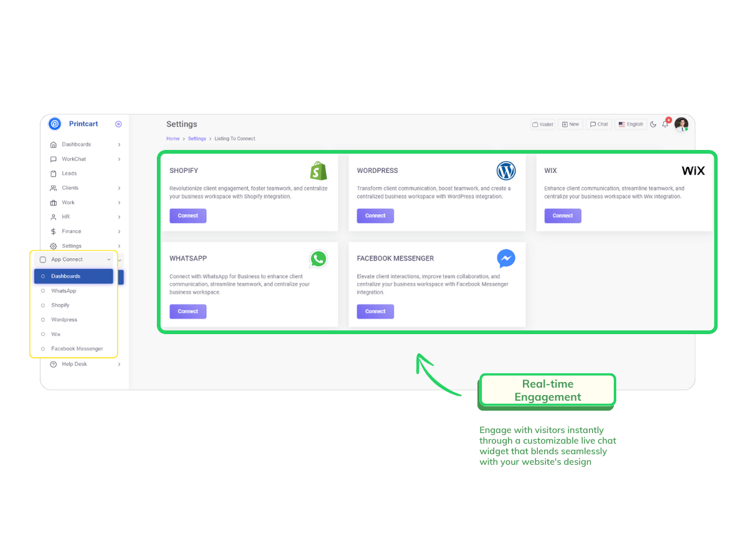Click the Leads clipboard icon
Viewport: 747px width, 560px height.
click(x=54, y=174)
